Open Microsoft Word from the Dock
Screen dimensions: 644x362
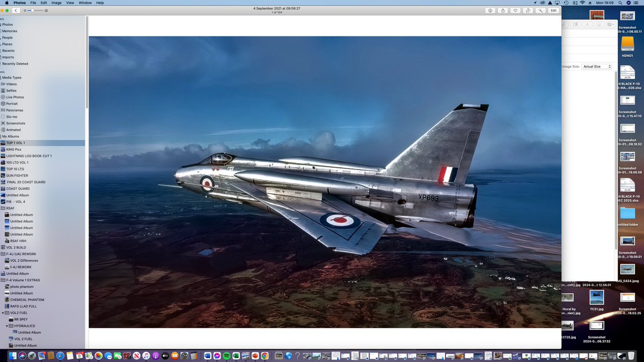[208, 356]
